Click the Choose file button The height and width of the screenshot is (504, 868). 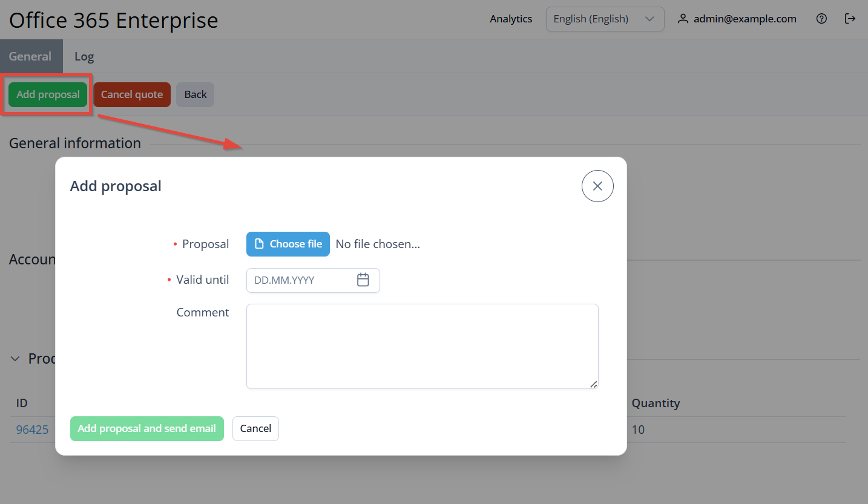tap(288, 244)
